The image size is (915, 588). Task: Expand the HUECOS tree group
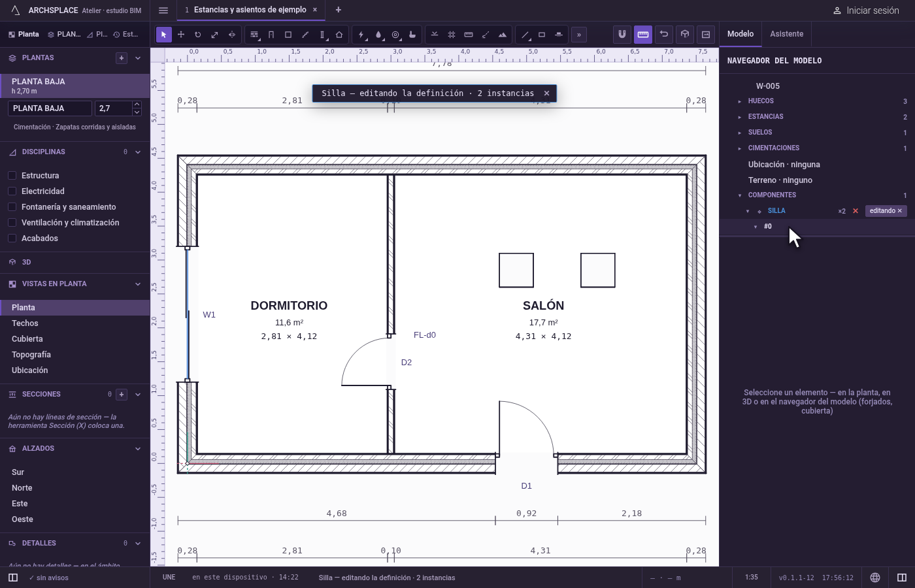[740, 101]
